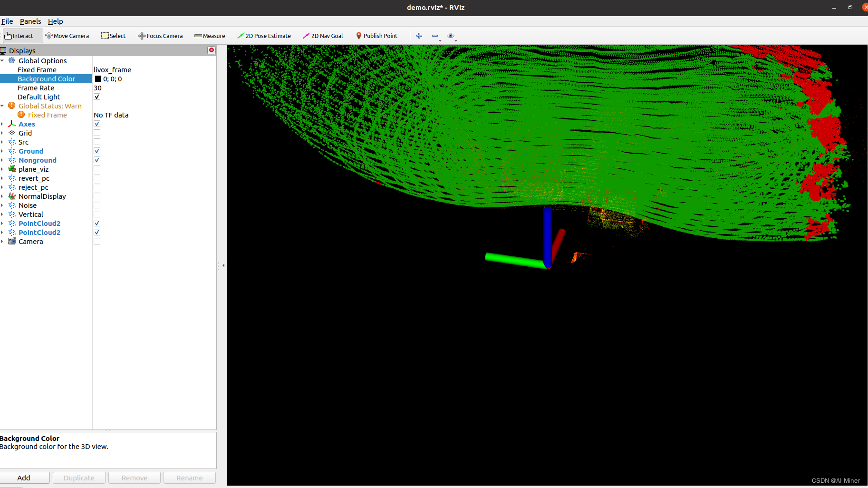Select the 2D Pose Estimate tool
Image resolution: width=868 pixels, height=488 pixels.
[x=264, y=36]
